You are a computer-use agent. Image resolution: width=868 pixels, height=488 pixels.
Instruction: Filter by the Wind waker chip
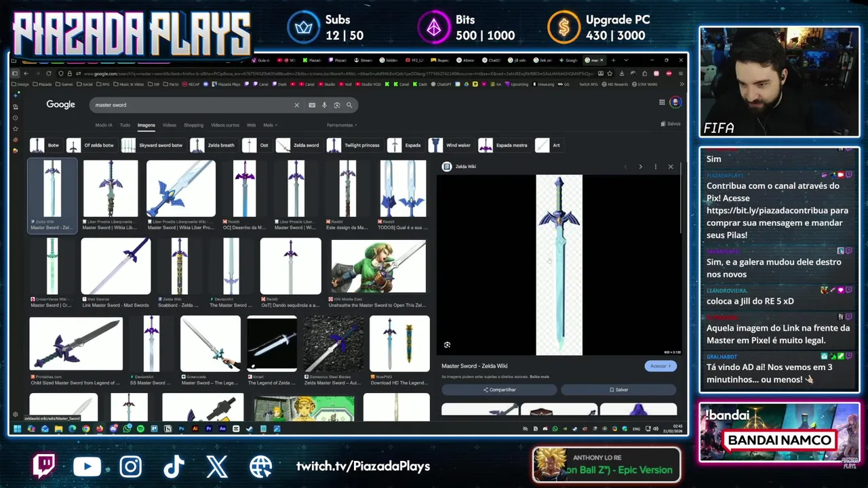451,145
